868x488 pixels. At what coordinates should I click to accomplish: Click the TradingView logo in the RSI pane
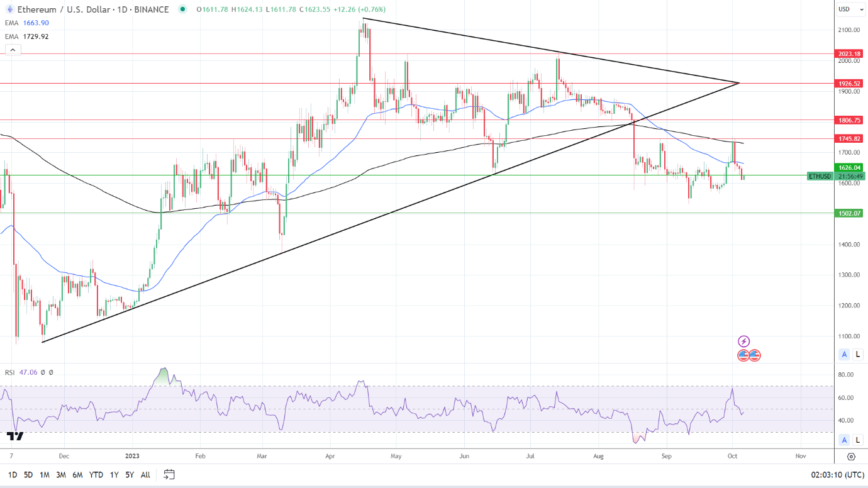[16, 435]
